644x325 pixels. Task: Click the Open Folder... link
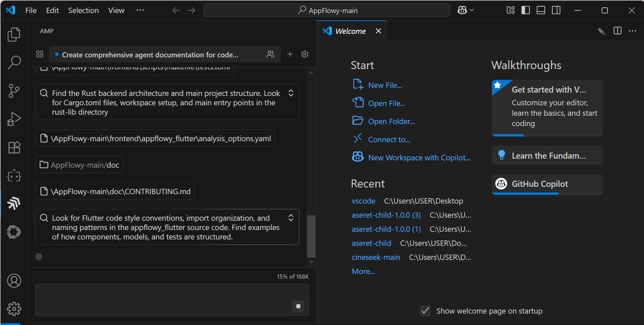coord(391,121)
